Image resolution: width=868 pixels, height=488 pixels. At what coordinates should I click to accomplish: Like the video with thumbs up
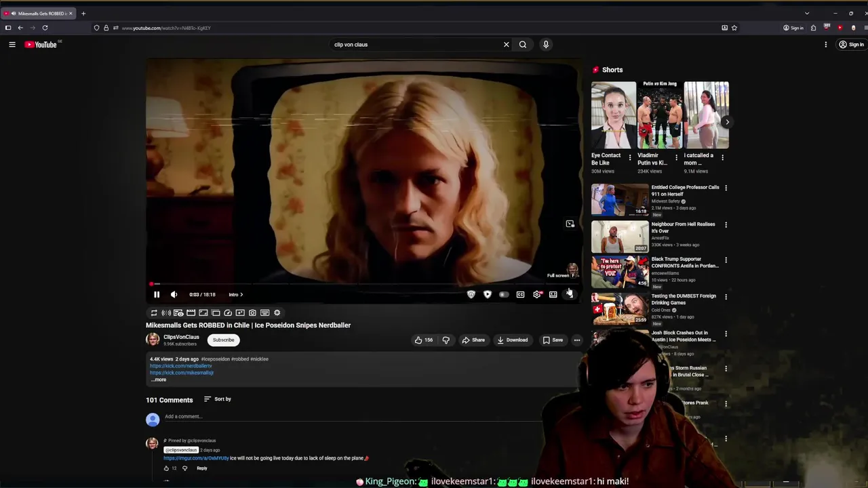pos(424,340)
